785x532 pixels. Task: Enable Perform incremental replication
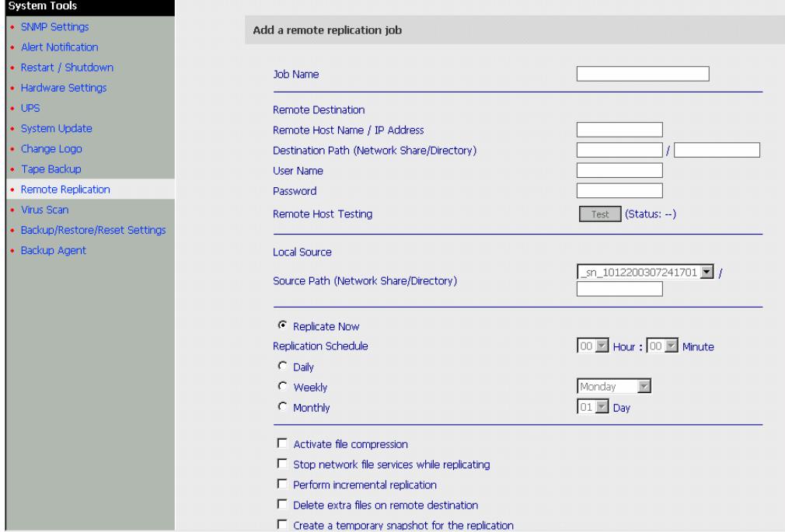click(282, 484)
